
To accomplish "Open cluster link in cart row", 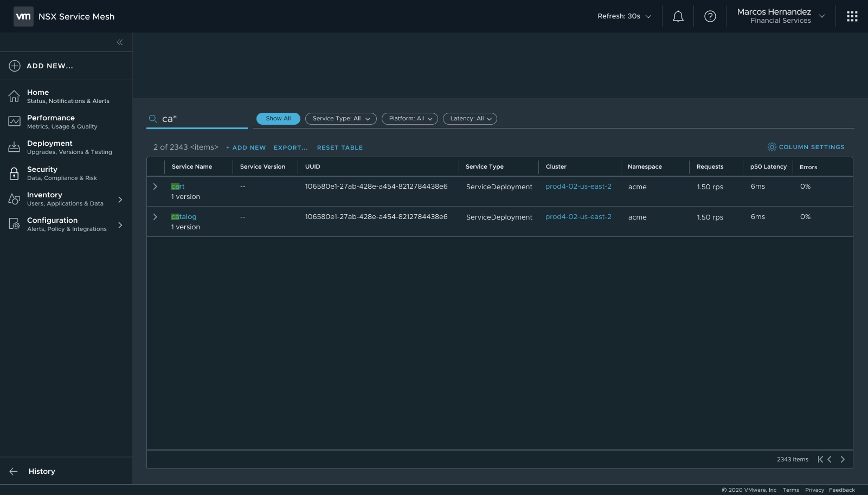I will pos(578,187).
